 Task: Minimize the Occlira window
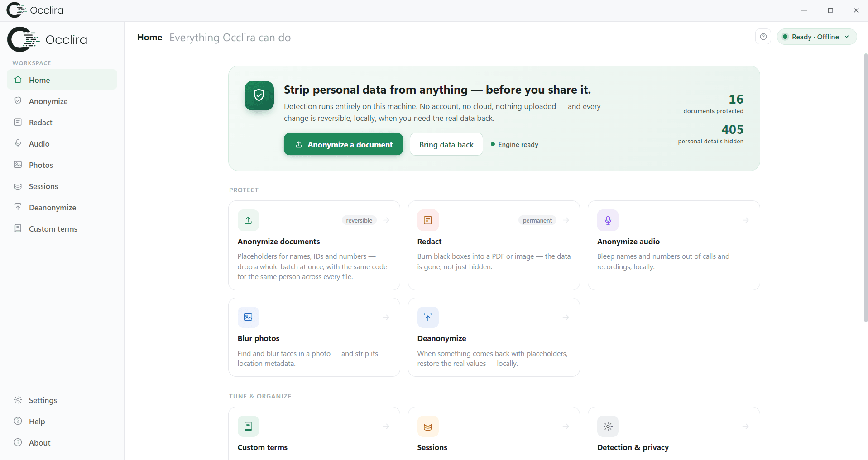(x=804, y=10)
